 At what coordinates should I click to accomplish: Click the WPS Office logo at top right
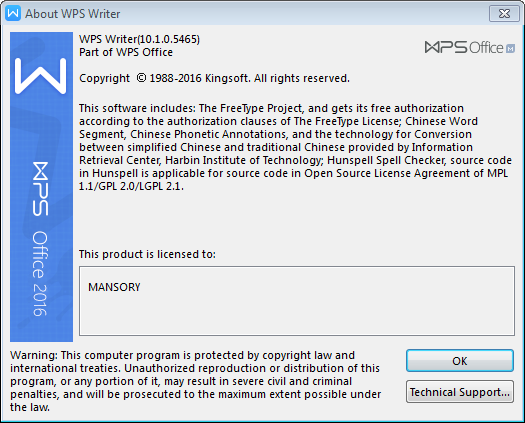pos(464,48)
